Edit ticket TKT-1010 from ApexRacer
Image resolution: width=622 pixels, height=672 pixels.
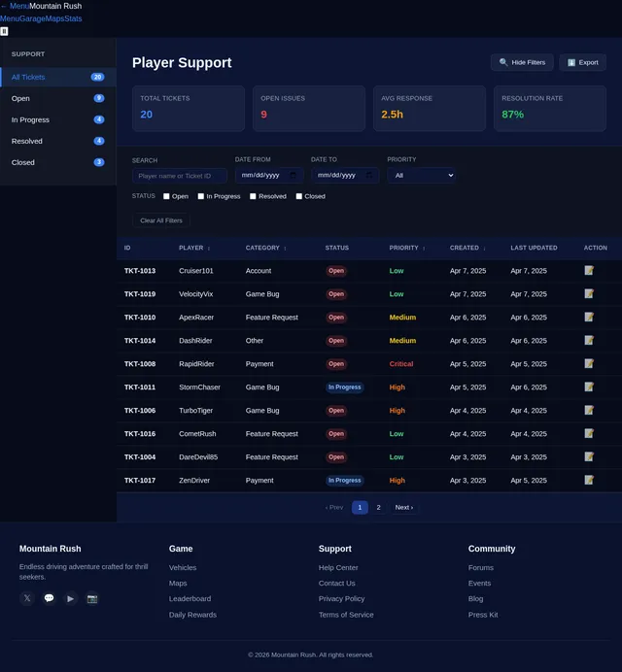[x=589, y=317]
